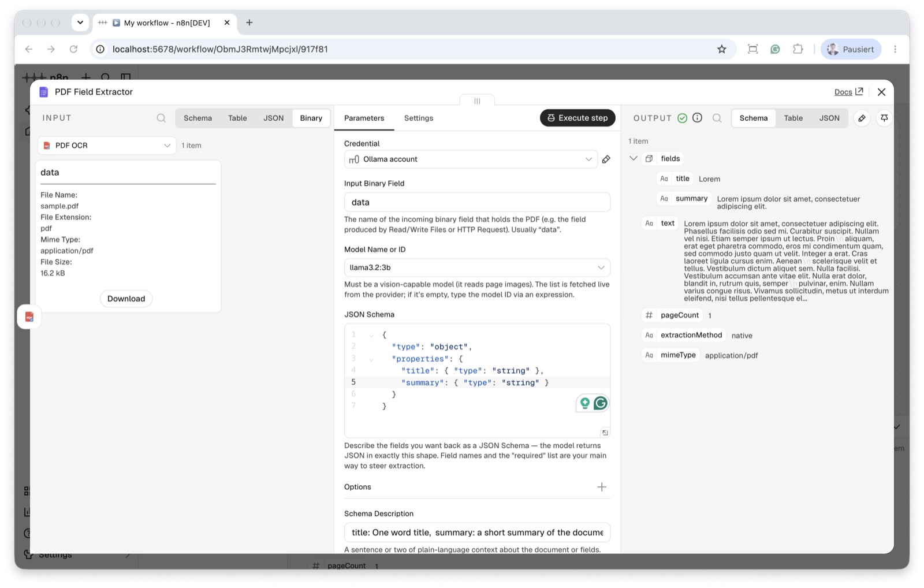
Task: Click the info icon next to OUTPUT
Action: 697,118
